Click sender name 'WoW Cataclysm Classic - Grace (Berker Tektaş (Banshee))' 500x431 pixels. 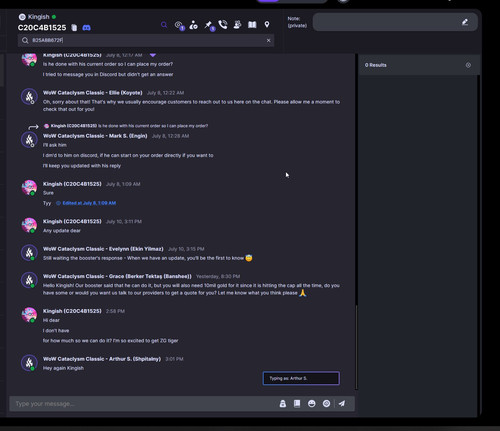pos(117,276)
